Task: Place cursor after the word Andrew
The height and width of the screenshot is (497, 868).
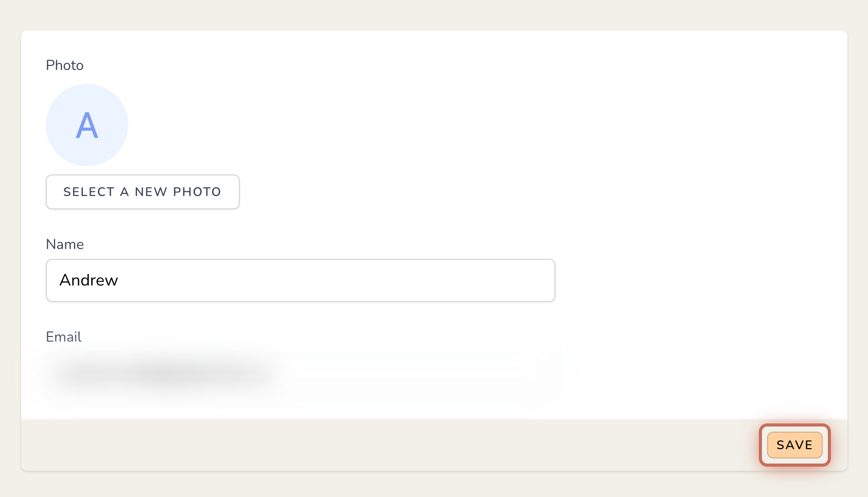Action: click(x=119, y=280)
